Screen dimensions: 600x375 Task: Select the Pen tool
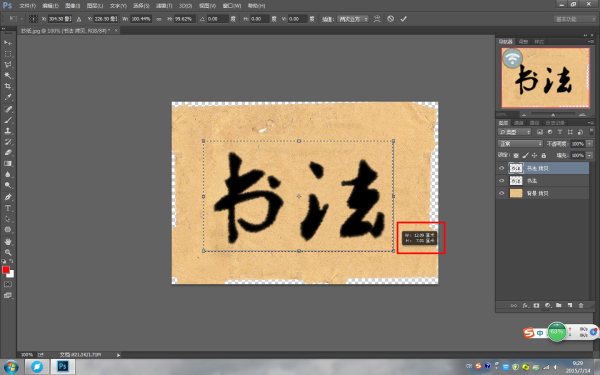[8, 197]
